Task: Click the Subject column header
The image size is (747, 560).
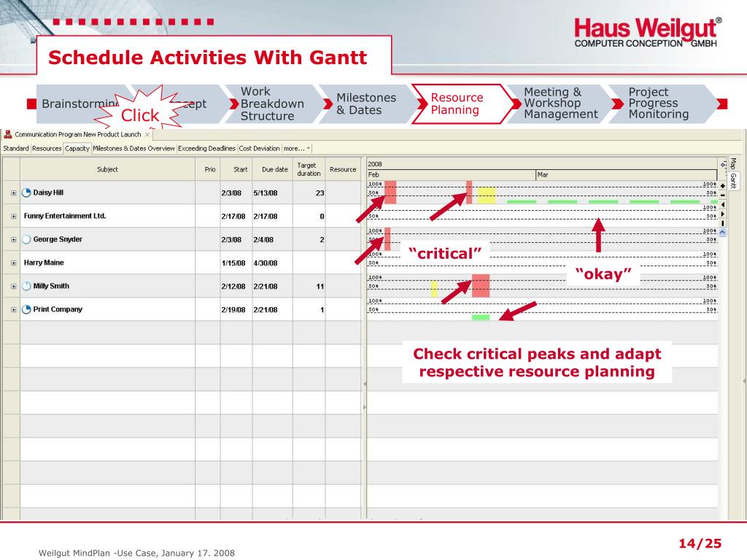Action: tap(107, 169)
